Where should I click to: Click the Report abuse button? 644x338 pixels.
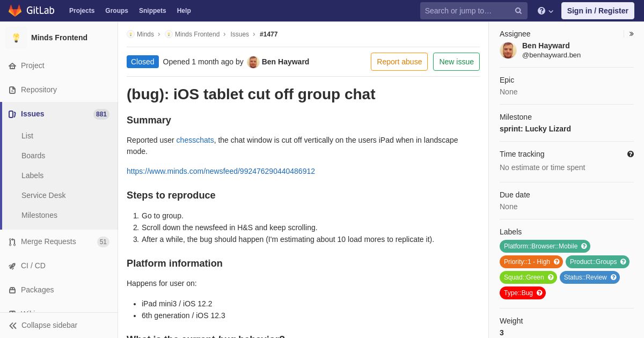[x=399, y=62]
